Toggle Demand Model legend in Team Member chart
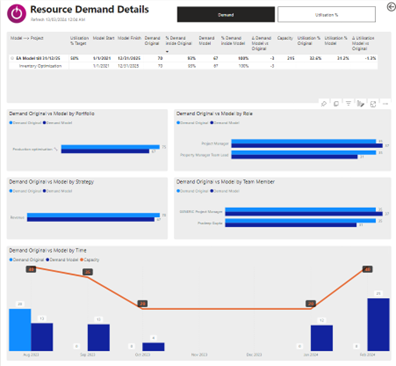Image resolution: width=396 pixels, height=366 pixels. pos(225,191)
